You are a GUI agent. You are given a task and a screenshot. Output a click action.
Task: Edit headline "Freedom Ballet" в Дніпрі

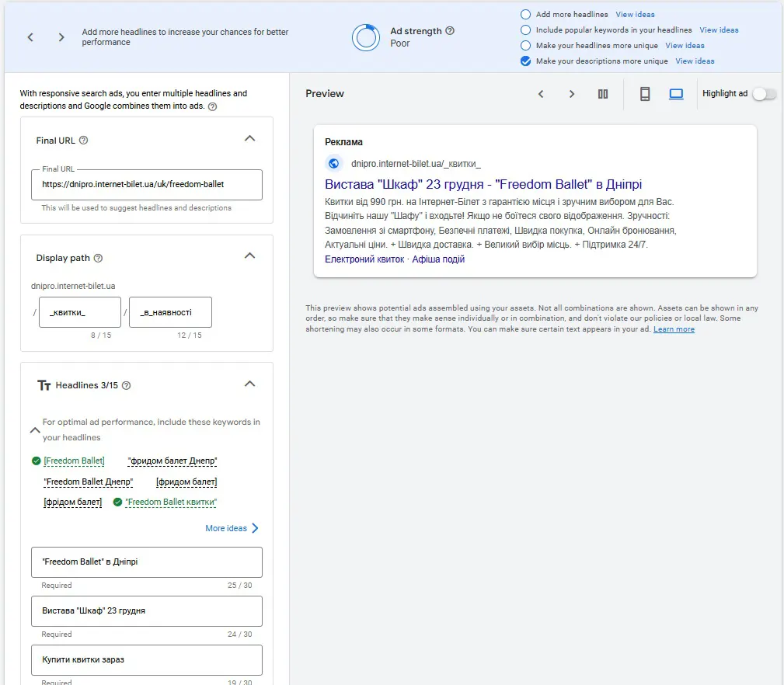[x=147, y=562]
